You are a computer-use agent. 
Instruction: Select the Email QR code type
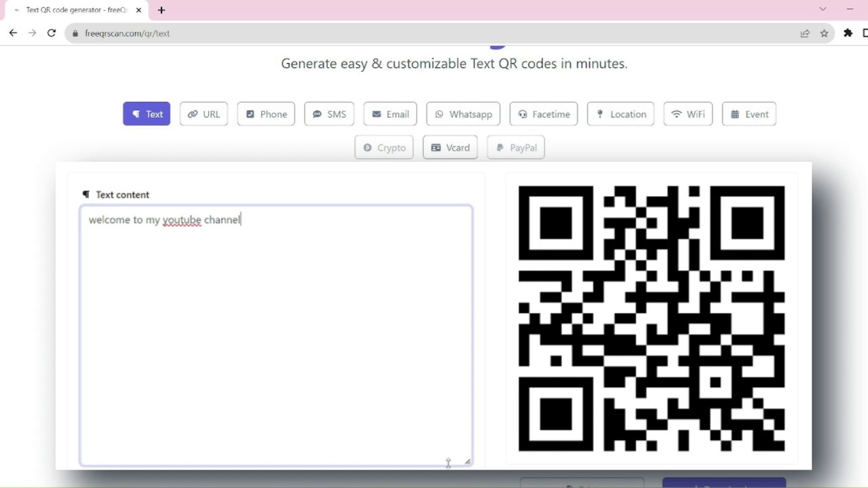[x=390, y=114]
